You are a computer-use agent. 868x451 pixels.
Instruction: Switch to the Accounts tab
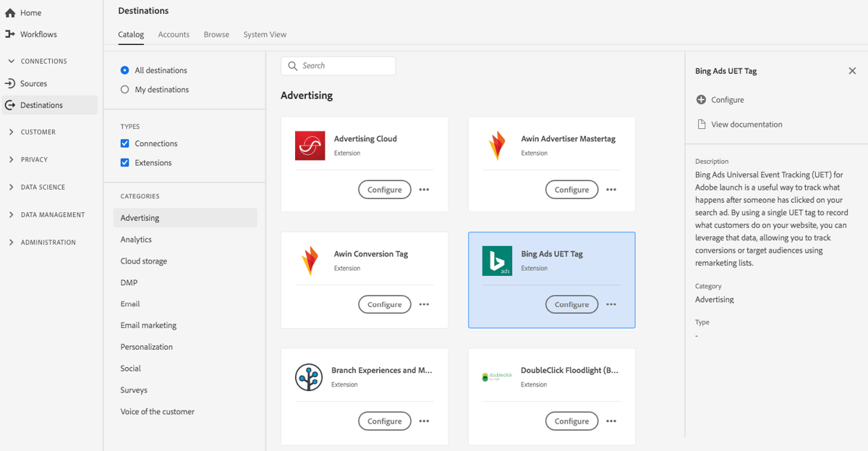(174, 34)
